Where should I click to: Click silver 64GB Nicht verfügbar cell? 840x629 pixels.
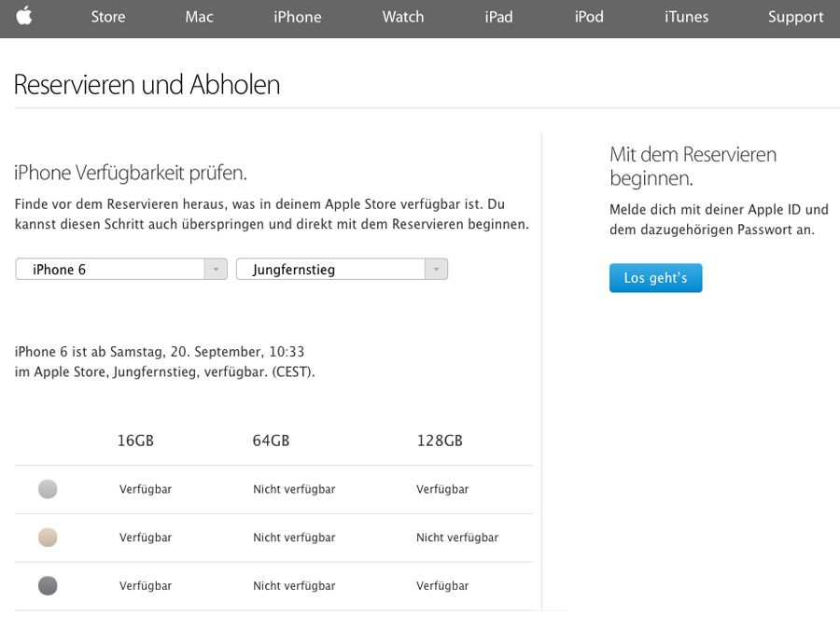click(x=294, y=489)
